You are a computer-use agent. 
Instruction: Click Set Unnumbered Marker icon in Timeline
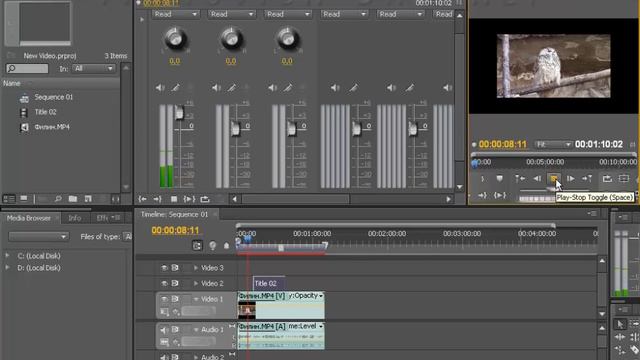click(x=227, y=245)
